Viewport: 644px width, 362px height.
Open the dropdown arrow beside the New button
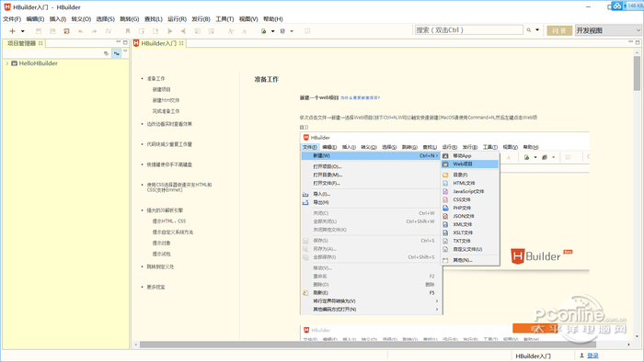23,31
